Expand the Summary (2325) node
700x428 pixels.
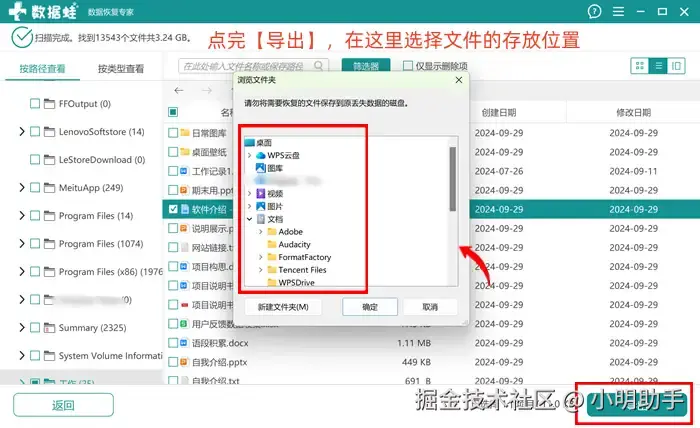(21, 328)
